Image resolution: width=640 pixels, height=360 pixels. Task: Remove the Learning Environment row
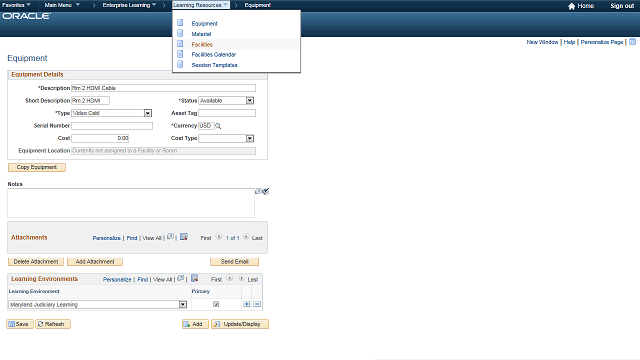click(257, 304)
